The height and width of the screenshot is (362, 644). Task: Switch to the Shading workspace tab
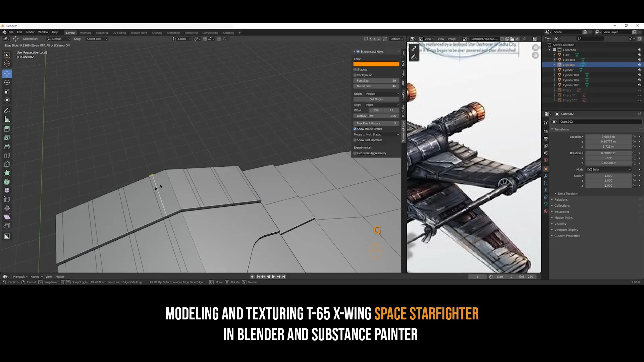click(157, 33)
